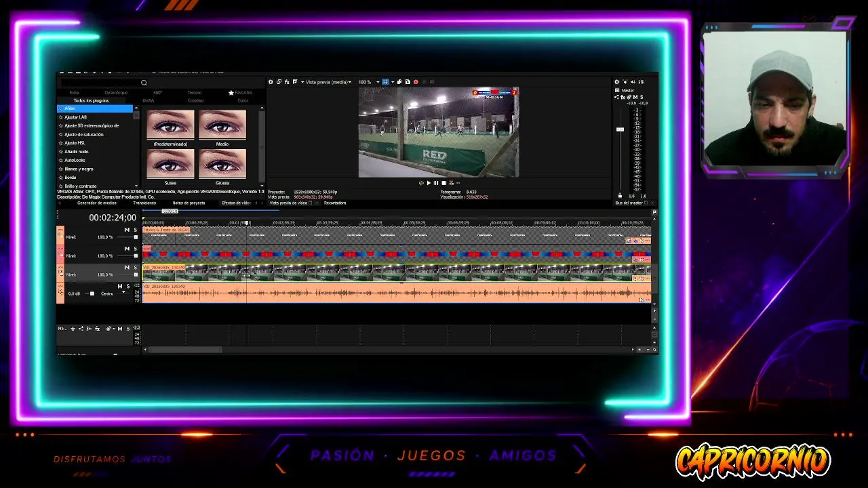Select the Blanco y negro plug-in
The image size is (868, 488).
pyautogui.click(x=79, y=169)
